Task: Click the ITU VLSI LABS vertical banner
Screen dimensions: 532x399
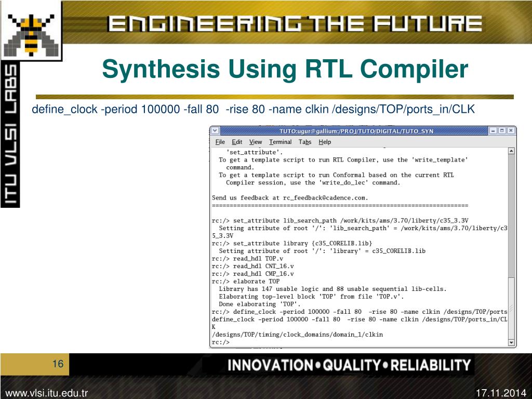Action: [10, 135]
